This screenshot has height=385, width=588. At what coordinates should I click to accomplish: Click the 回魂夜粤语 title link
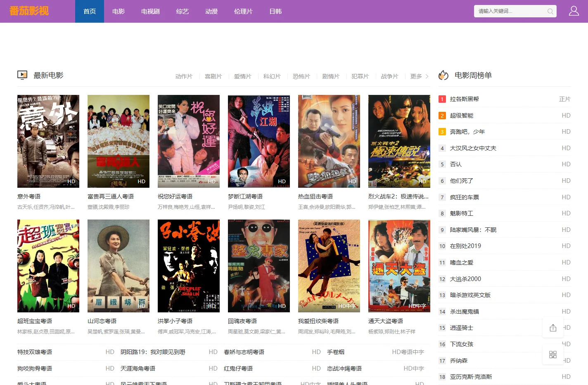pos(242,321)
